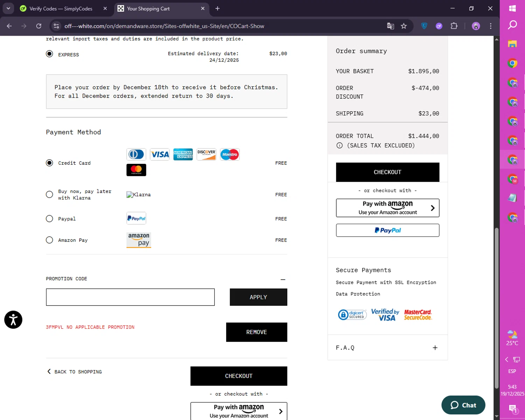Open the Chrome three-dot menu

[x=491, y=26]
